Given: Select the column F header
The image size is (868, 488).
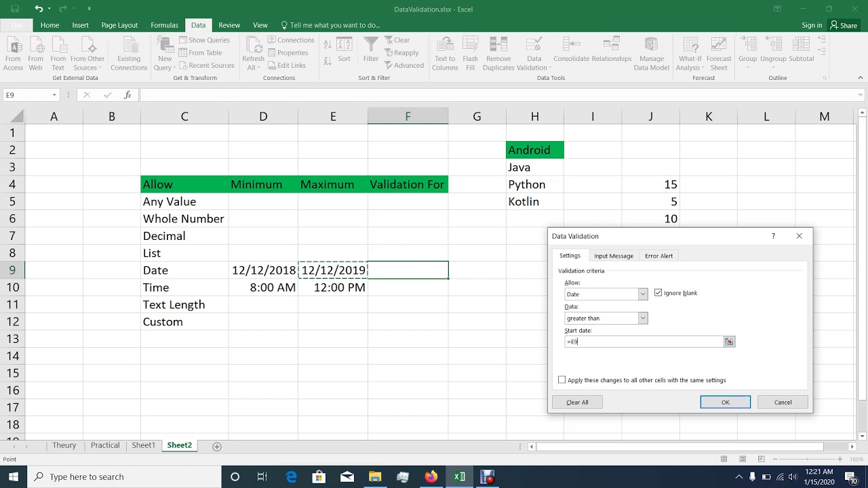Looking at the screenshot, I should [x=408, y=117].
